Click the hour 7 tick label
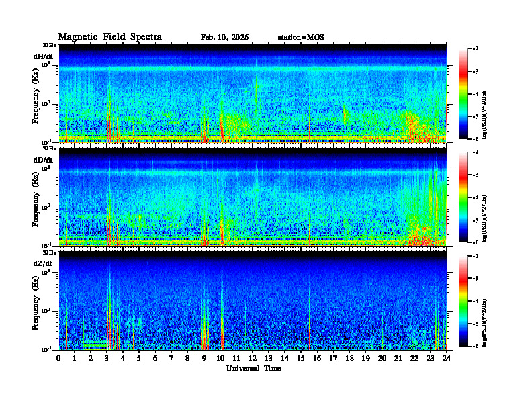Image resolution: width=532 pixels, height=411 pixels. (171, 359)
